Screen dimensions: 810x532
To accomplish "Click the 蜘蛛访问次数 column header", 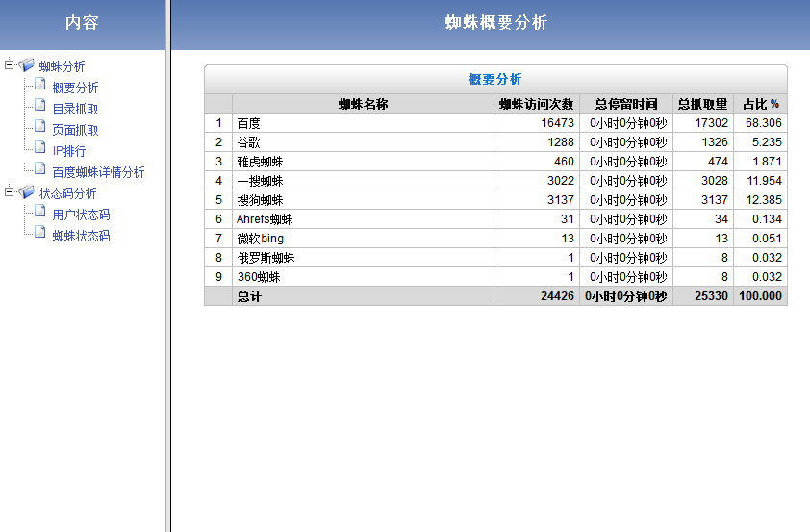I will (537, 104).
